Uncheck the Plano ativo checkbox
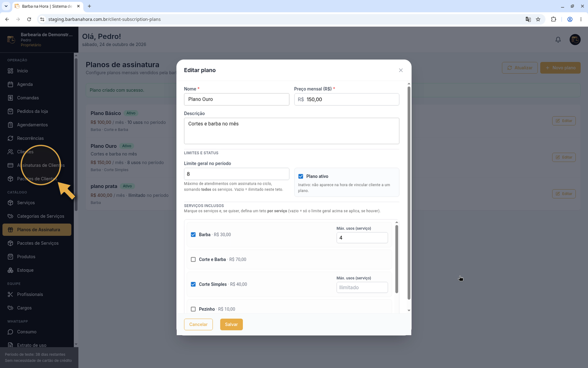This screenshot has height=368, width=588. tap(301, 176)
